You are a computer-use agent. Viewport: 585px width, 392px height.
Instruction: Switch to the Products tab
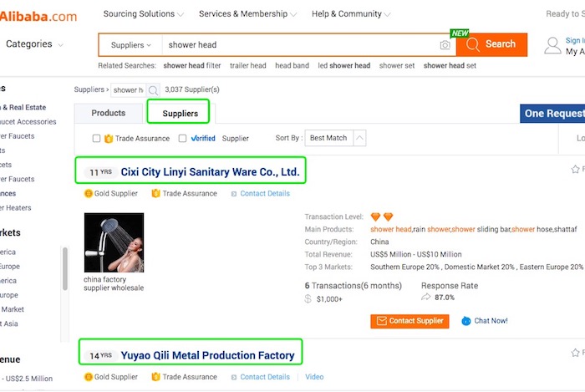109,113
